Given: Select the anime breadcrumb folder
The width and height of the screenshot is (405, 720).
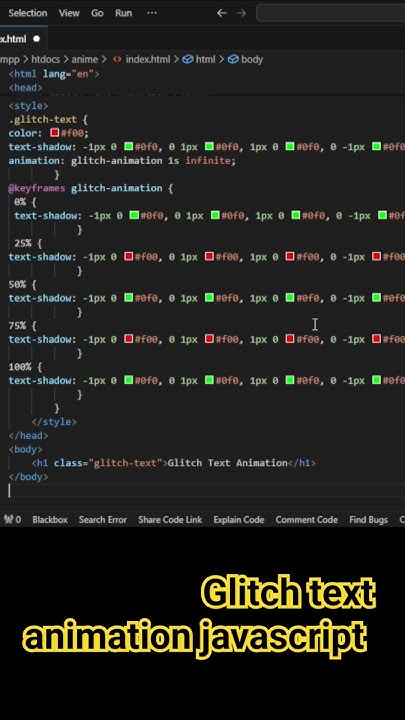Looking at the screenshot, I should [84, 59].
